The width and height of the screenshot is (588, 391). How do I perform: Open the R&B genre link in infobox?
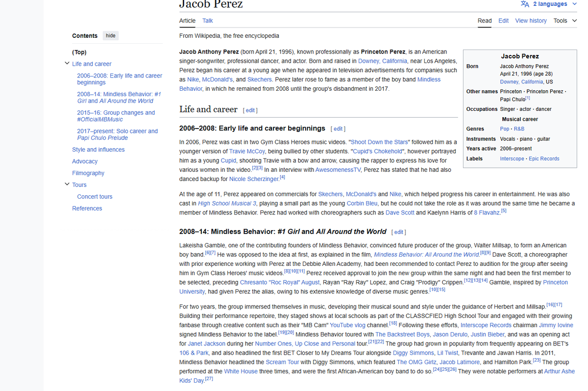(519, 129)
